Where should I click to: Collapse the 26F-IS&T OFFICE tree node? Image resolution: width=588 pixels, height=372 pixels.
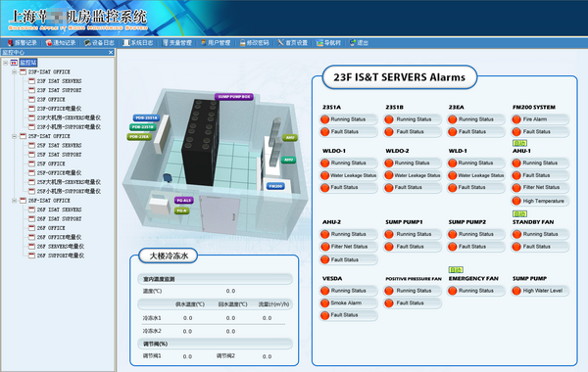pos(15,201)
